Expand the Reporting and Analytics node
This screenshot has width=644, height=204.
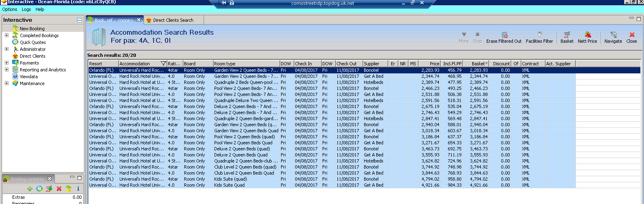tap(6, 70)
